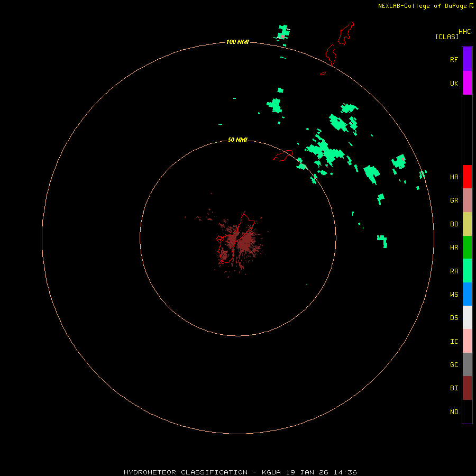
Task: Click the BI legend label
Action: pos(454,388)
